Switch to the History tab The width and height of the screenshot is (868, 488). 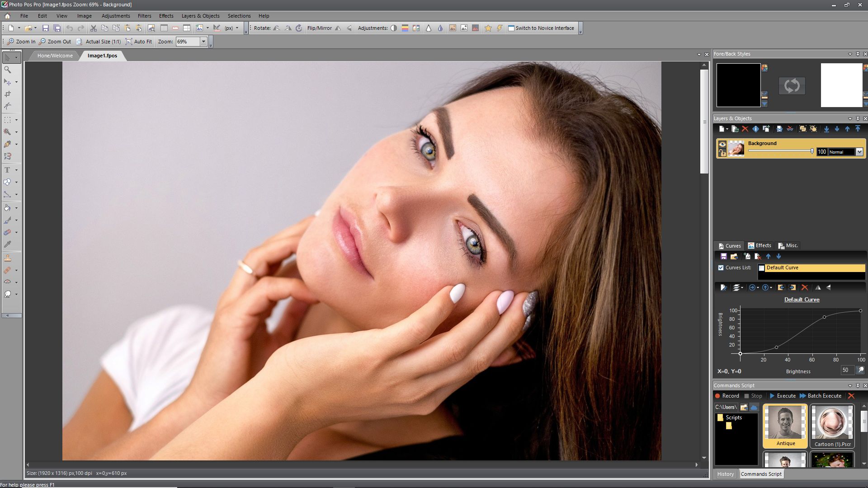tap(725, 474)
